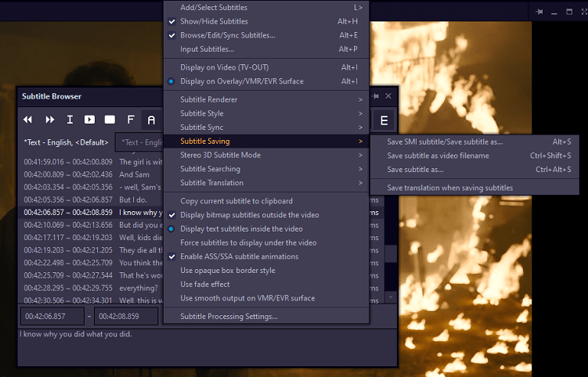This screenshot has width=588, height=377.
Task: Click the subtitle start time field 00:42:06.857
Action: [x=52, y=316]
